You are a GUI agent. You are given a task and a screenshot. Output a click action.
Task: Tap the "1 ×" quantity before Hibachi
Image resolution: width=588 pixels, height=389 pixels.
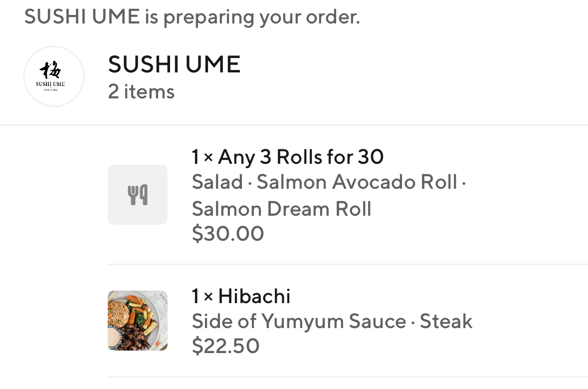(x=202, y=297)
